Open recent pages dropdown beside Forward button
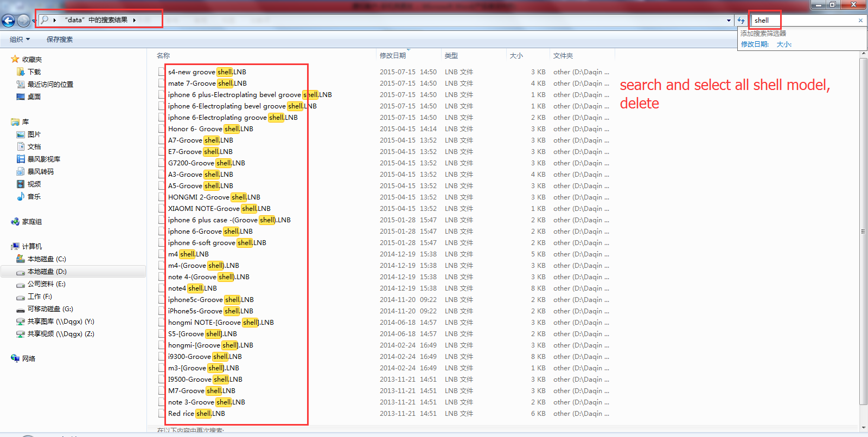This screenshot has height=437, width=868. tap(34, 21)
